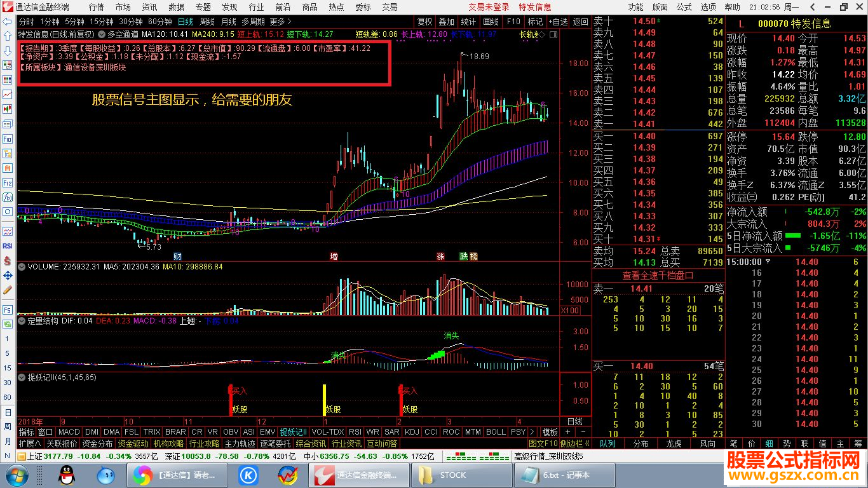The height and width of the screenshot is (488, 868).
Task: Click the arrow after PSY indicator tab
Action: click(532, 432)
